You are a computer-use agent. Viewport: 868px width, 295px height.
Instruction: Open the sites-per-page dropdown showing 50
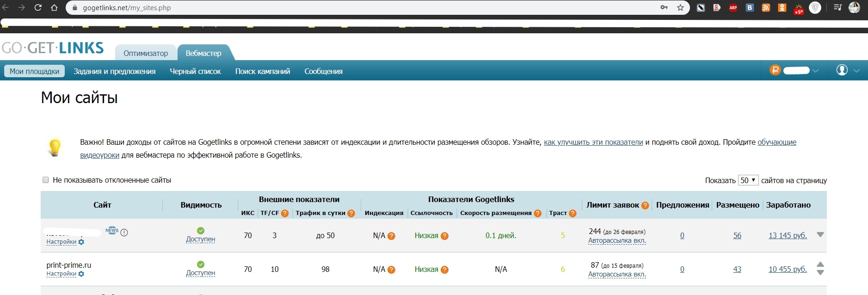(x=748, y=180)
